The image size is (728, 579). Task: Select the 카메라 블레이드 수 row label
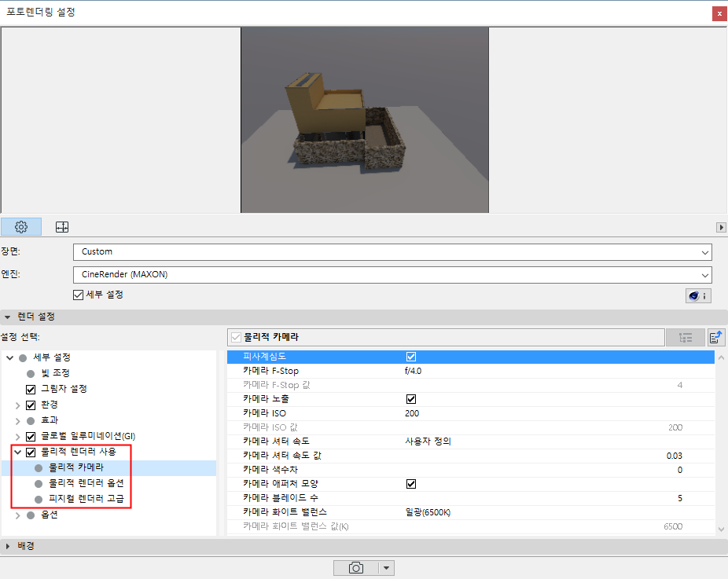coord(281,498)
